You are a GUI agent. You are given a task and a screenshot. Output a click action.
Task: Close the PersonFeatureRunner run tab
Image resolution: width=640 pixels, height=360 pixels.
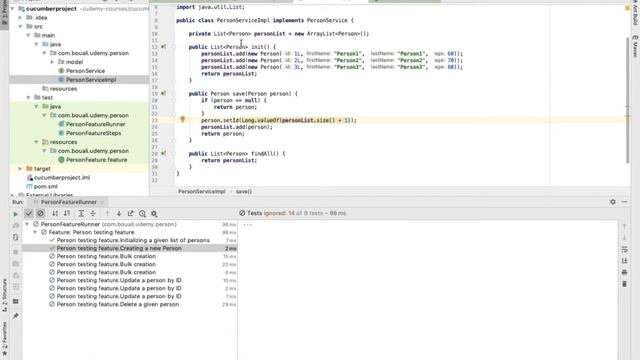tap(102, 202)
